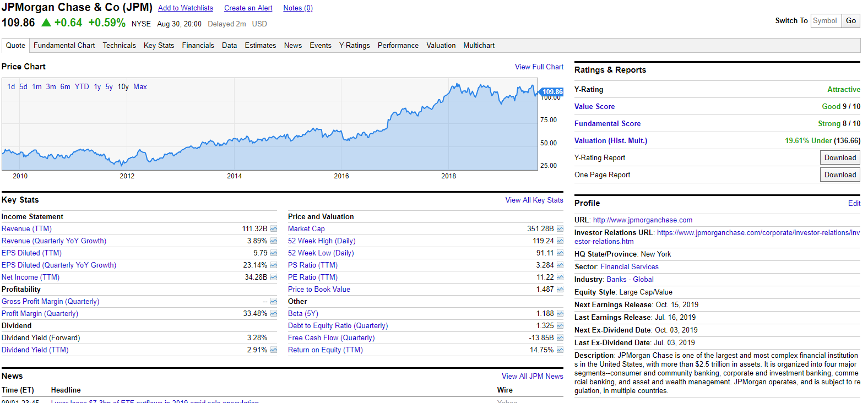This screenshot has height=403, width=868.
Task: Open chart icon for PE Ratio (TTM)
Action: pos(560,277)
